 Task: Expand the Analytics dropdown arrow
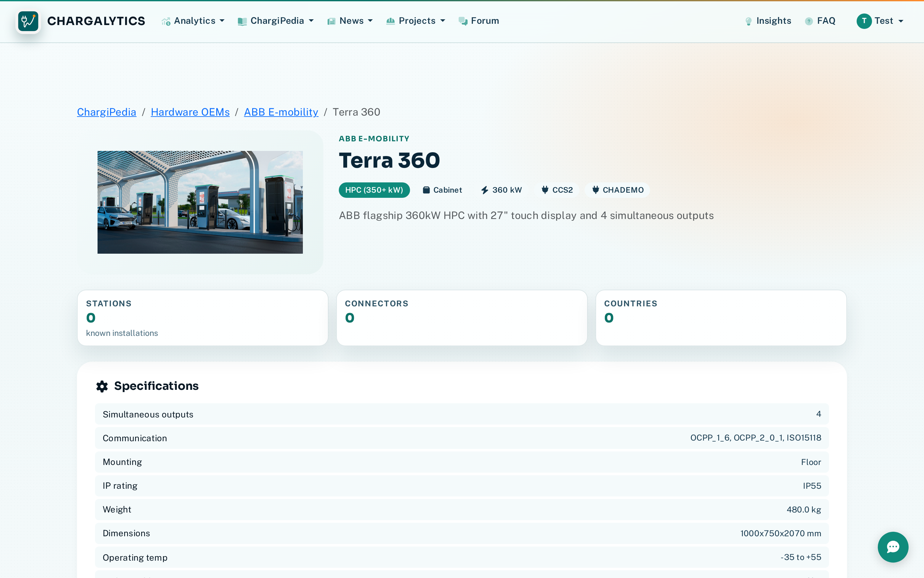[x=222, y=21]
